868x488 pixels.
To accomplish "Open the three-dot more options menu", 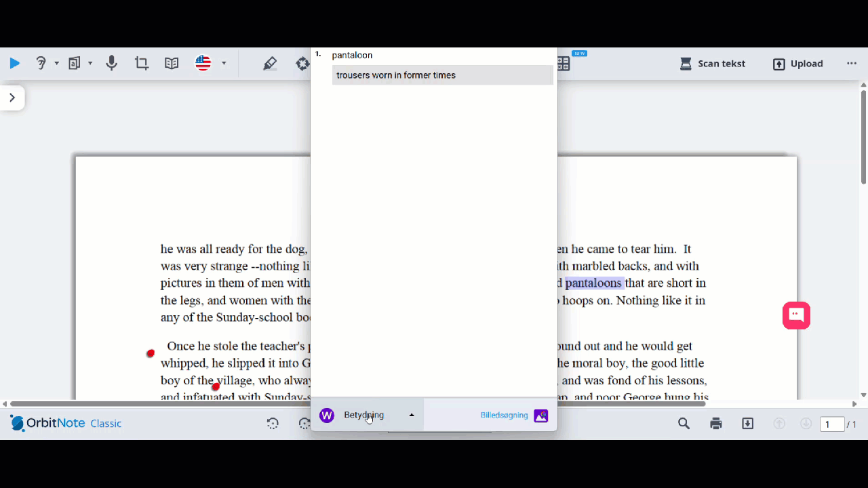I will click(x=852, y=64).
